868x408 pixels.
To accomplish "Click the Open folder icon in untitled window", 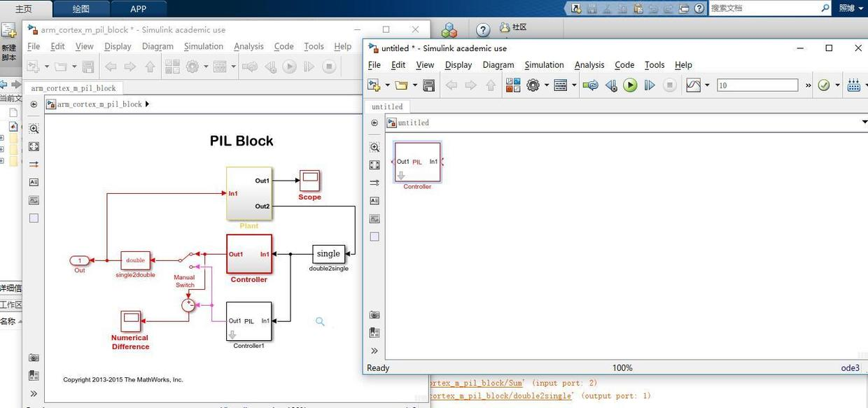I will point(401,85).
